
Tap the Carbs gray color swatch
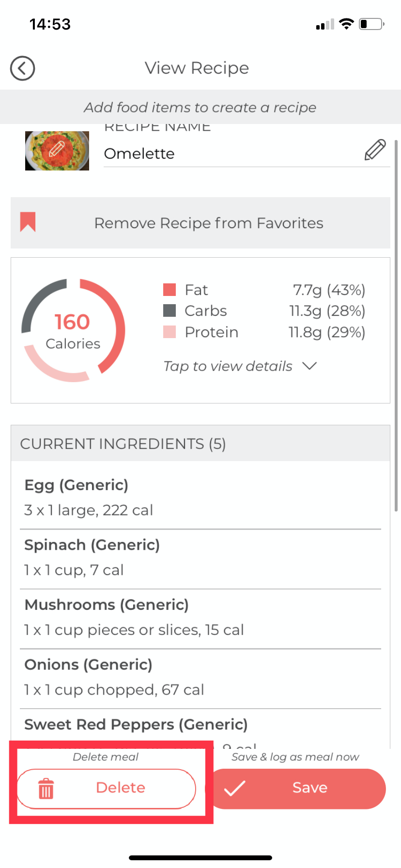(170, 310)
